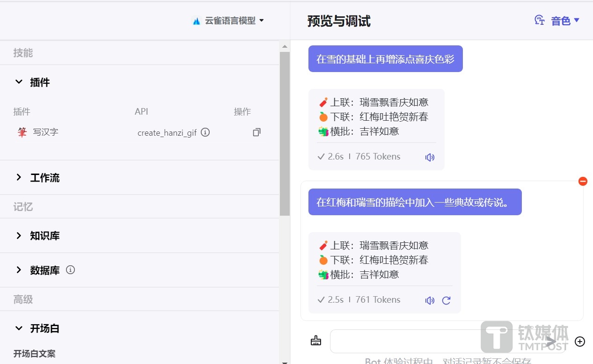
Task: Click the red 写汉字 plugin icon
Action: pos(22,132)
